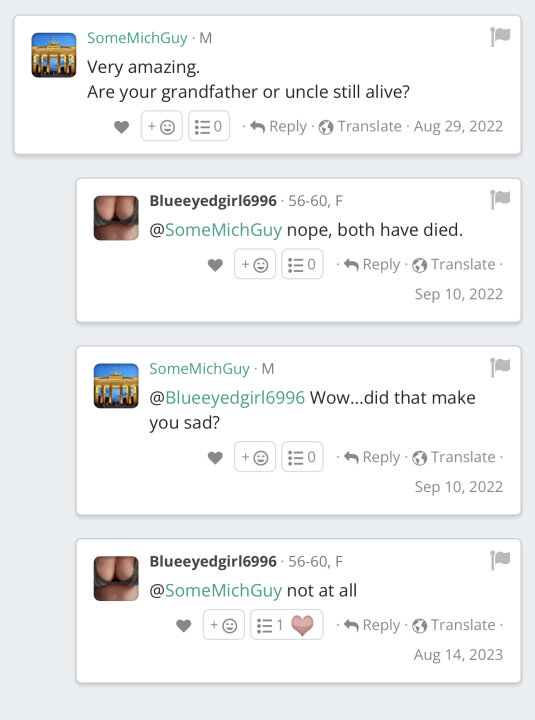
Task: Reply to the "not at all" comment
Action: 372,625
